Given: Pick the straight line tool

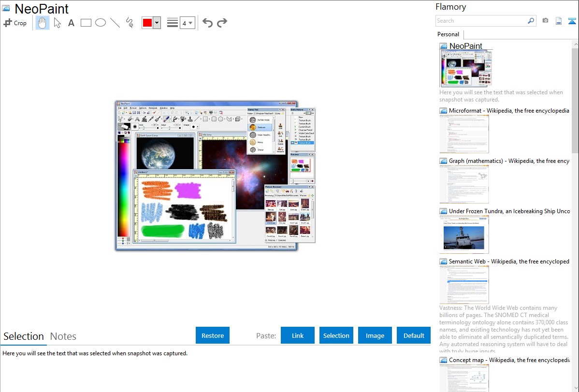Looking at the screenshot, I should click(x=115, y=23).
